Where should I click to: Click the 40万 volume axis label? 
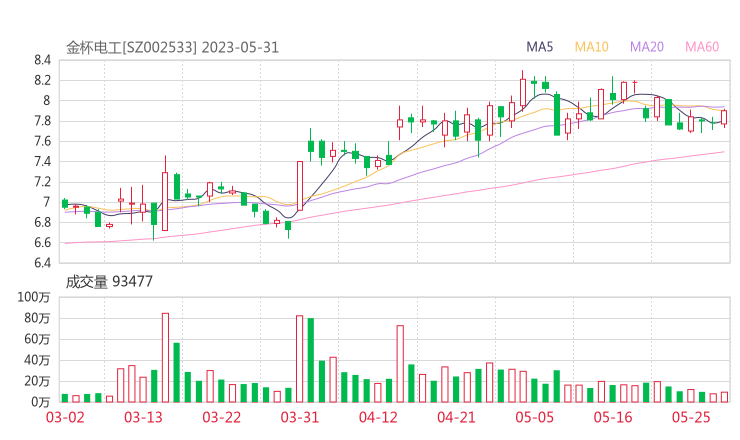(x=37, y=360)
